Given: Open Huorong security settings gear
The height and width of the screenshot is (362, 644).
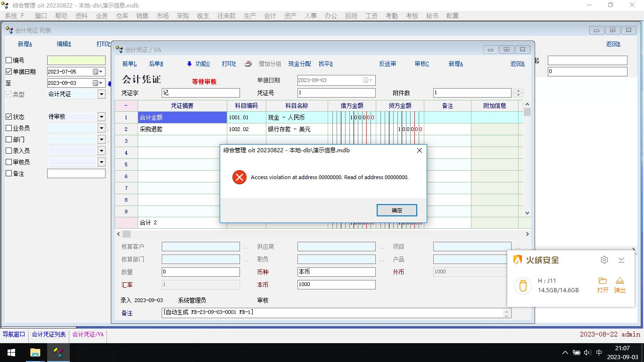Looking at the screenshot, I should (604, 260).
